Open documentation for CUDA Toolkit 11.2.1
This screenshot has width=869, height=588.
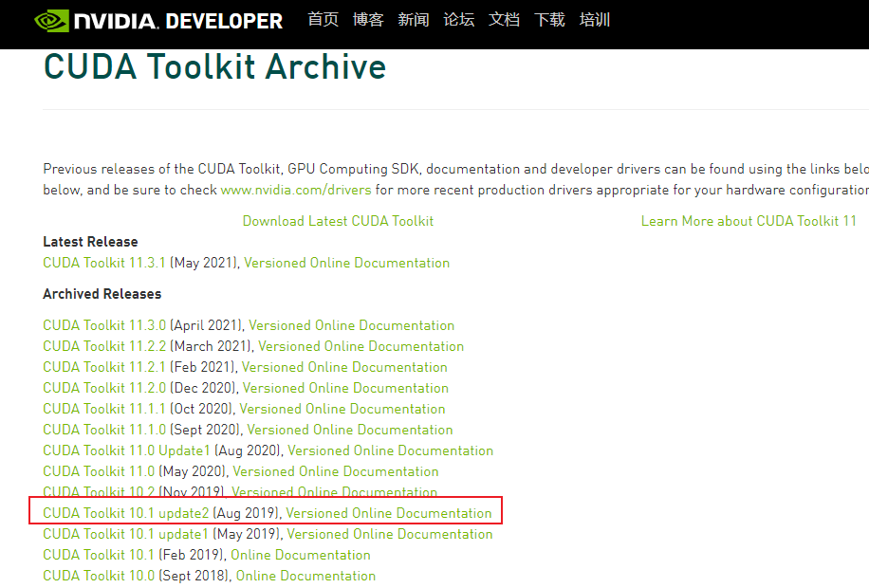344,367
